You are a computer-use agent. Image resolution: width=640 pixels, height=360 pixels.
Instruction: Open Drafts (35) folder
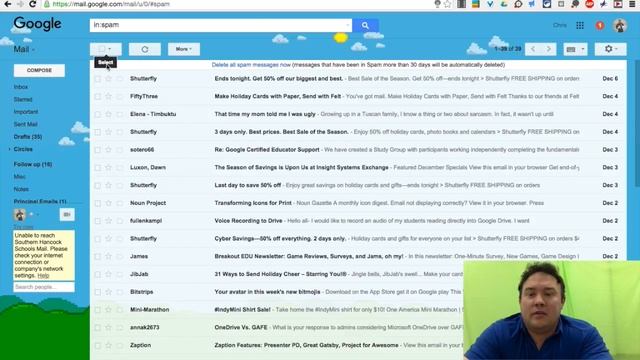tap(28, 137)
